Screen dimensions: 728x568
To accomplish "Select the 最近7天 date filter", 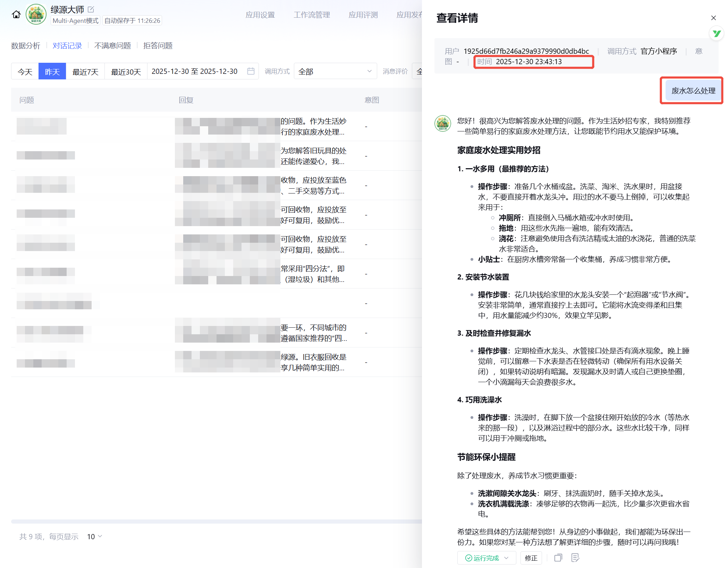I will click(x=85, y=71).
